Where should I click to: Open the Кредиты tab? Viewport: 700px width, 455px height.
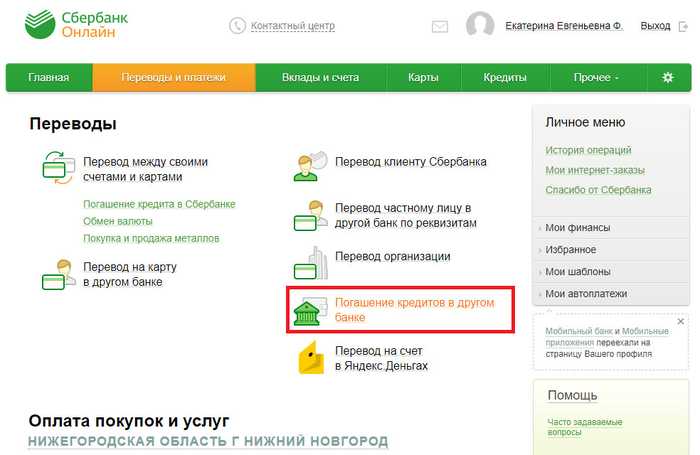(x=505, y=77)
